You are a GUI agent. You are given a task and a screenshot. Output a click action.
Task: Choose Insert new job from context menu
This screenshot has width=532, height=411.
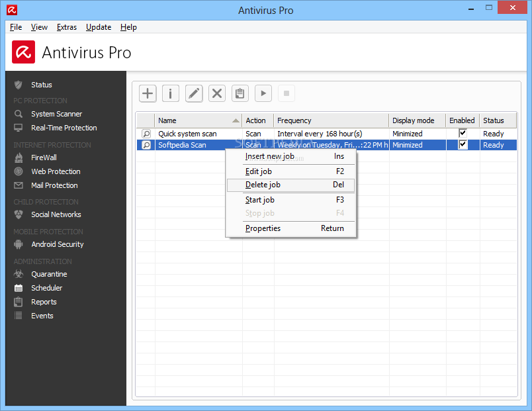coord(291,156)
